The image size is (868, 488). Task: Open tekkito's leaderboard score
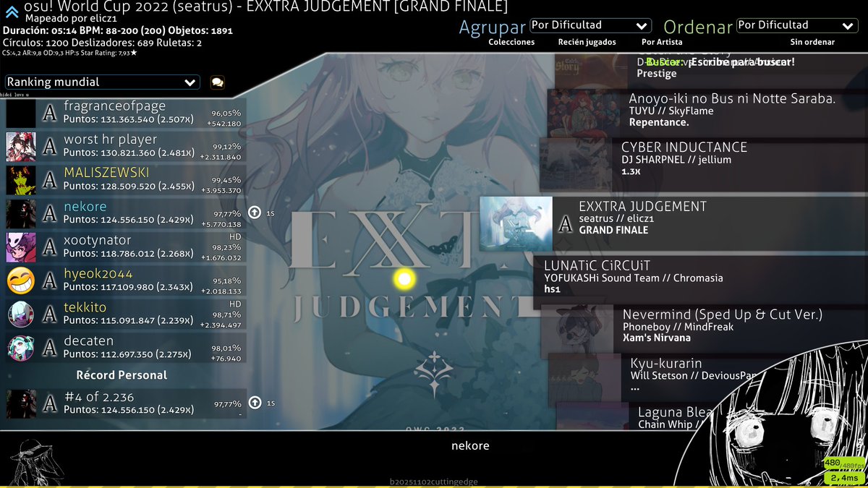[126, 314]
